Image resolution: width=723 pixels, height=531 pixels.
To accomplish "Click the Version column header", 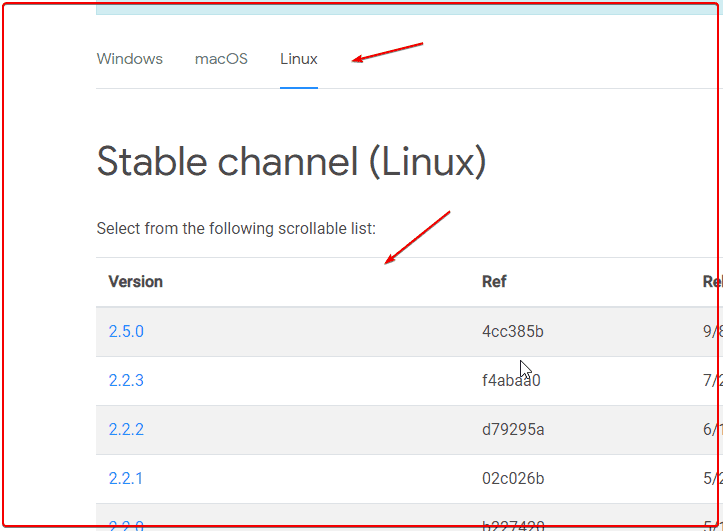I will click(x=136, y=282).
